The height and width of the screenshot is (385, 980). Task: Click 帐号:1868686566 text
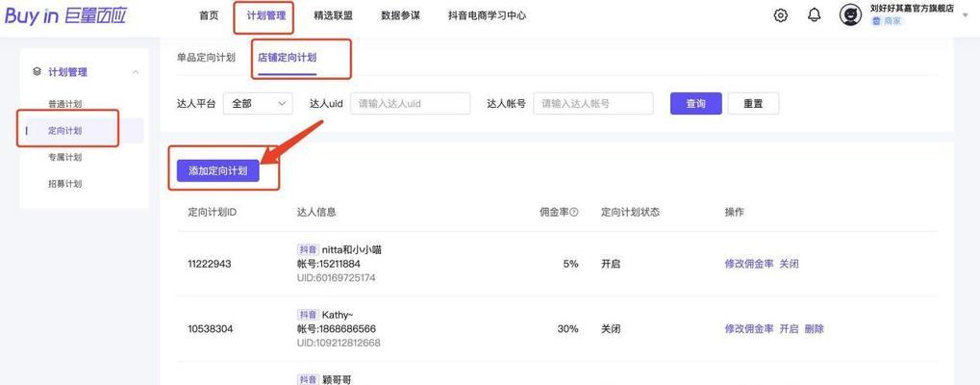337,329
